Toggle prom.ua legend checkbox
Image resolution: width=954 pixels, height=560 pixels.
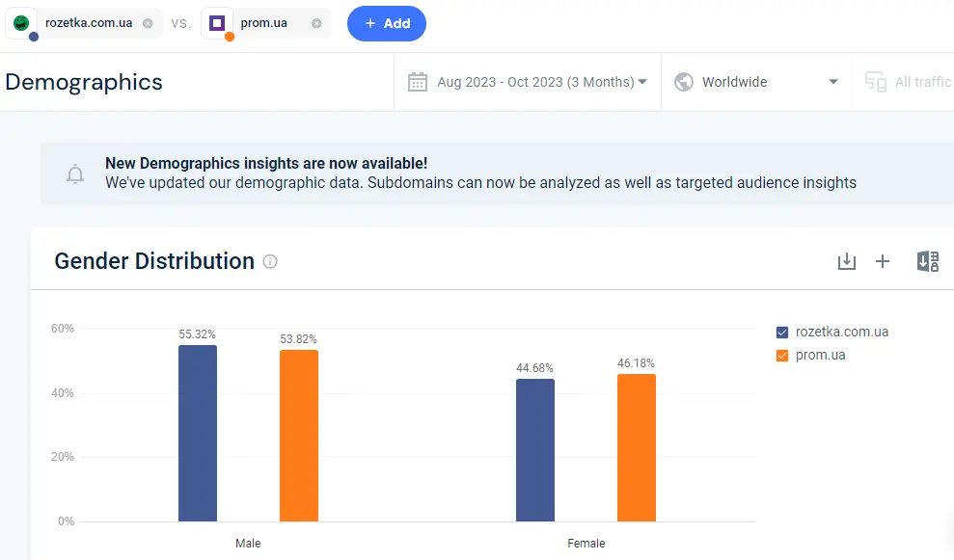coord(782,355)
